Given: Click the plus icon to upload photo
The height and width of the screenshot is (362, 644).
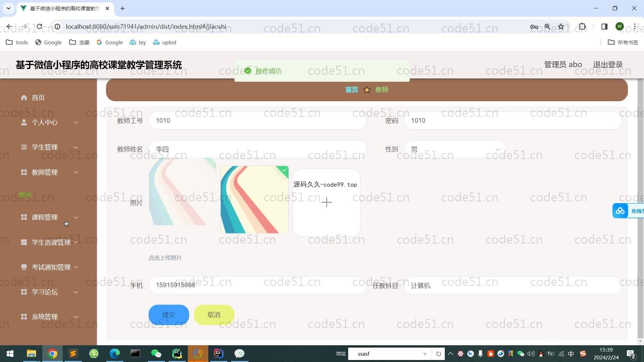Looking at the screenshot, I should (x=326, y=202).
